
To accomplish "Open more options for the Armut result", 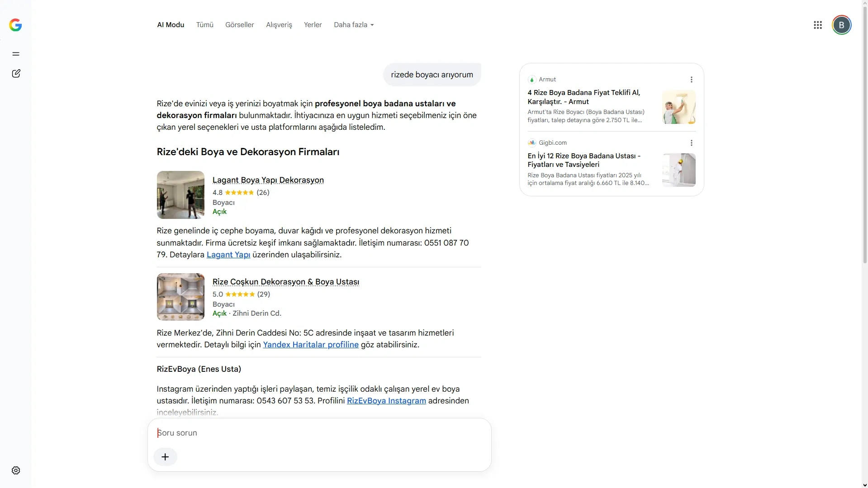I will [692, 80].
